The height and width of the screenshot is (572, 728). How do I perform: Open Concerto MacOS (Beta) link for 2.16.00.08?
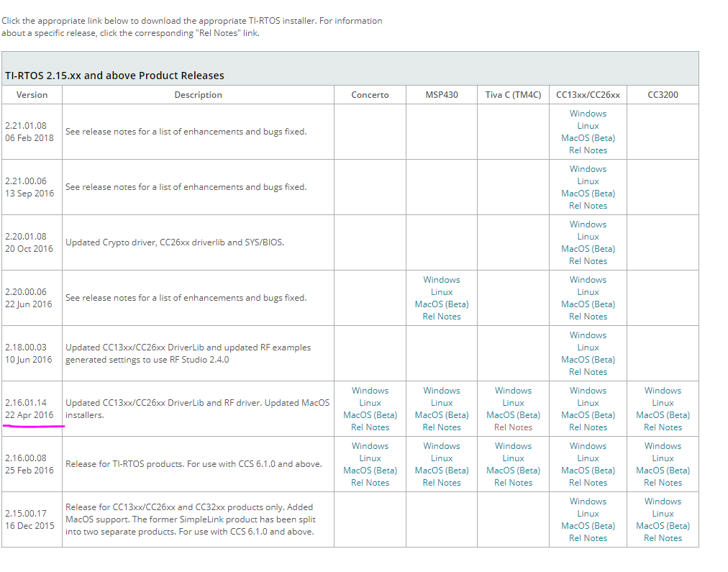(370, 471)
